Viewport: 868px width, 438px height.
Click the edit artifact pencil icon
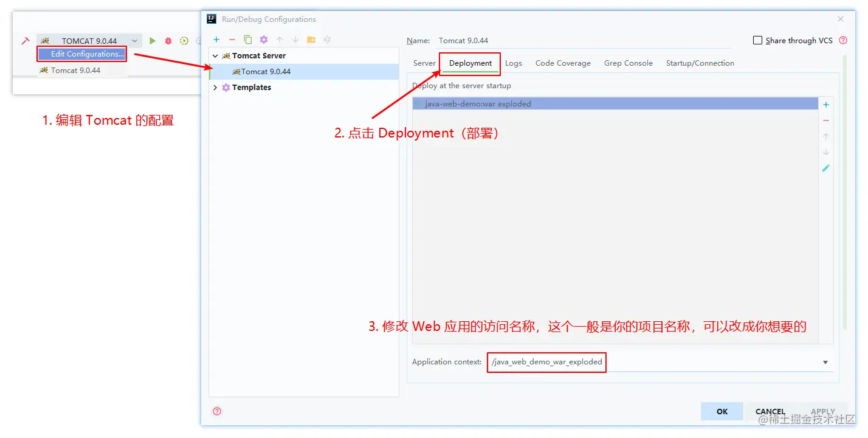(x=826, y=168)
